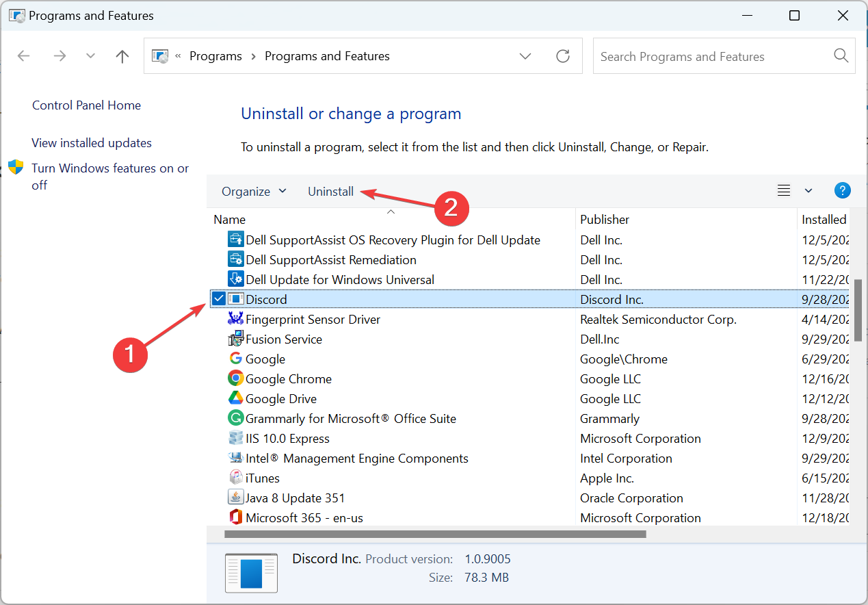Open Control Panel Home link
The image size is (868, 605).
pyautogui.click(x=86, y=105)
